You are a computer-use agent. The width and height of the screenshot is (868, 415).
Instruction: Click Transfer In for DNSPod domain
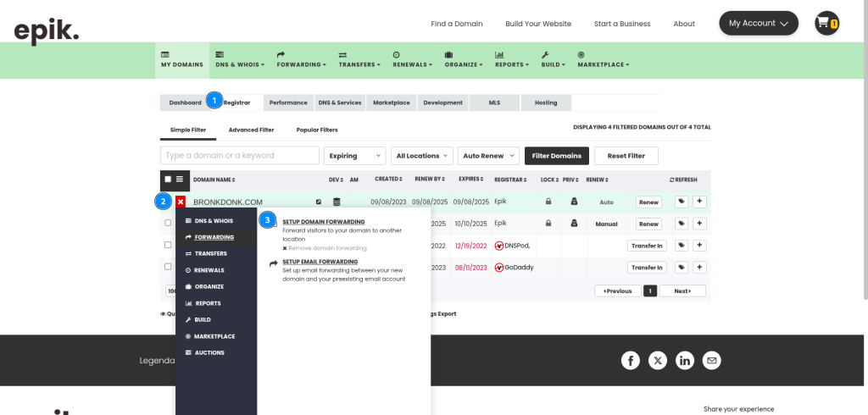(647, 246)
